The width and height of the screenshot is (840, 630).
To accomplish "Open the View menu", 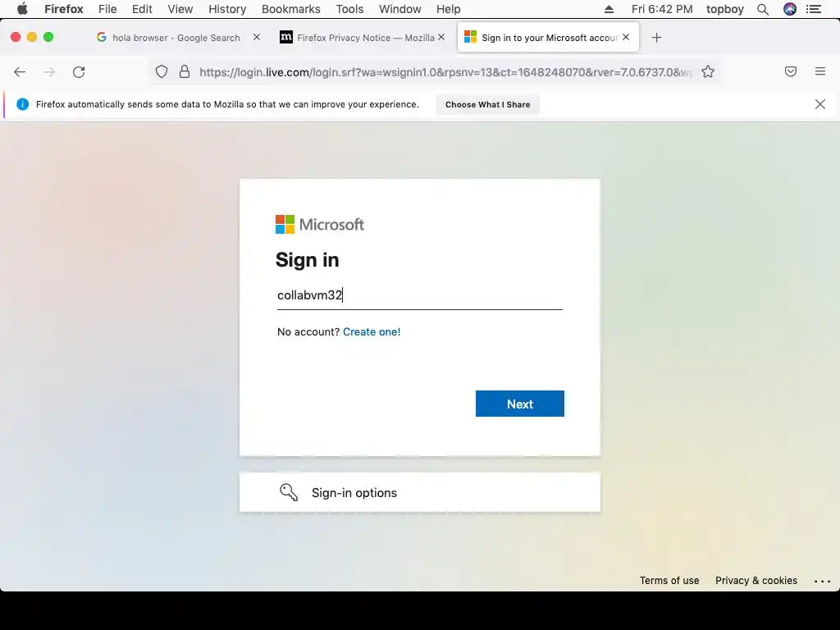I will [180, 9].
